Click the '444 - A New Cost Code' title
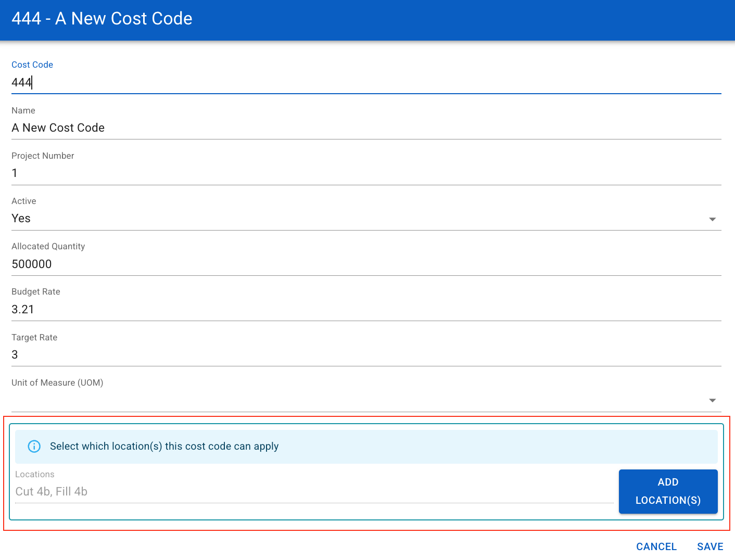The height and width of the screenshot is (560, 735). pyautogui.click(x=102, y=19)
